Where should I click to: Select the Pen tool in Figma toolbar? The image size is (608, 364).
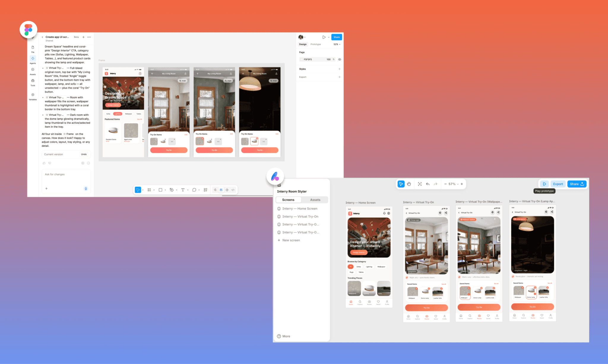[172, 190]
